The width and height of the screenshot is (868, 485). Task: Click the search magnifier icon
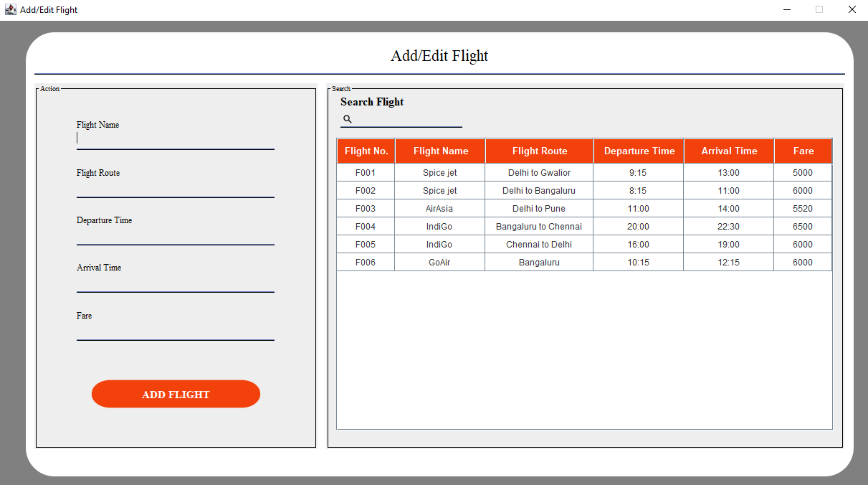point(348,119)
